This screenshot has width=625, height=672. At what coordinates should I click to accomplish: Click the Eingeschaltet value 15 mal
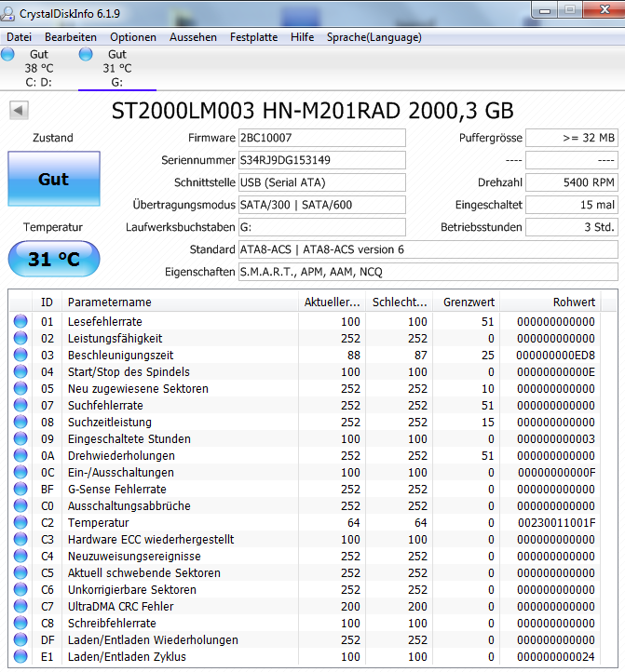click(572, 205)
